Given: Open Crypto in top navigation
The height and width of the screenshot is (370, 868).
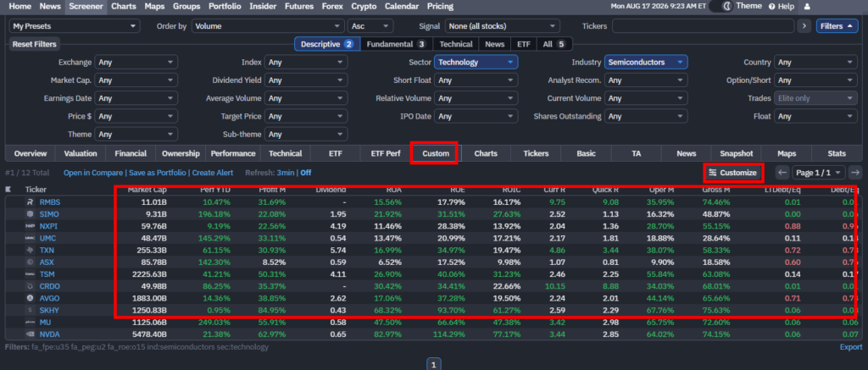Looking at the screenshot, I should 364,7.
